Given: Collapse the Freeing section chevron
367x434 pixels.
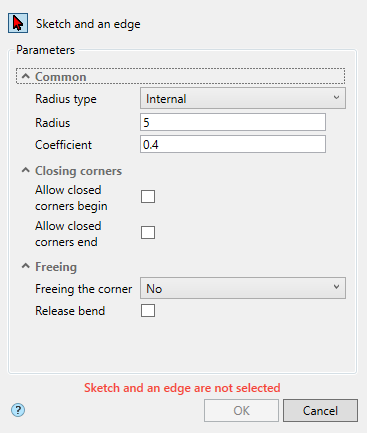Looking at the screenshot, I should [x=26, y=266].
